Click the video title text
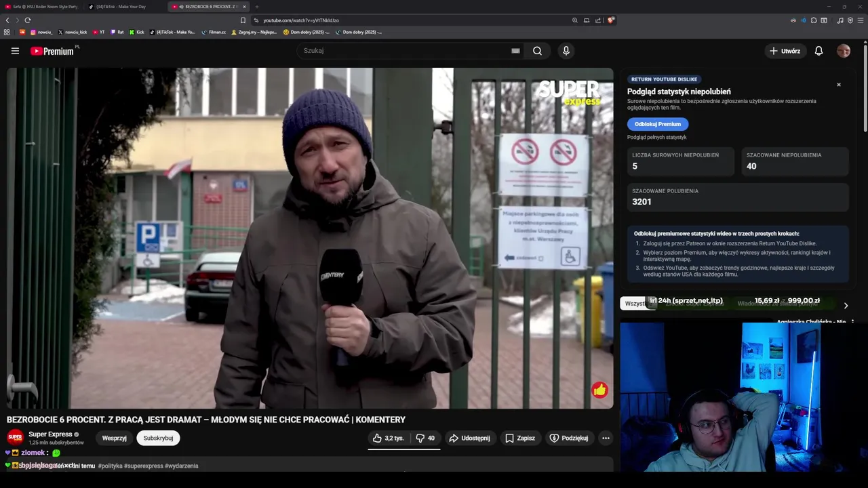Image resolution: width=868 pixels, height=488 pixels. click(206, 420)
